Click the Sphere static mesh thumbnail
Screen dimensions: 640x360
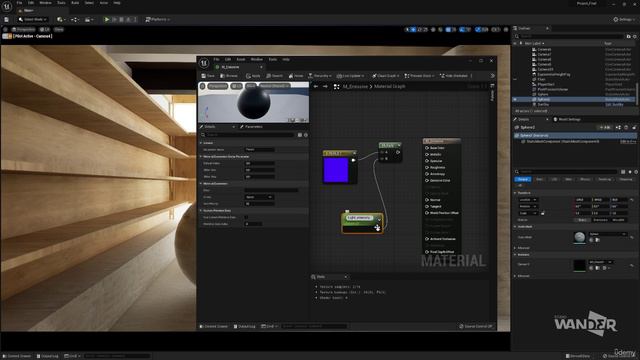pos(579,237)
